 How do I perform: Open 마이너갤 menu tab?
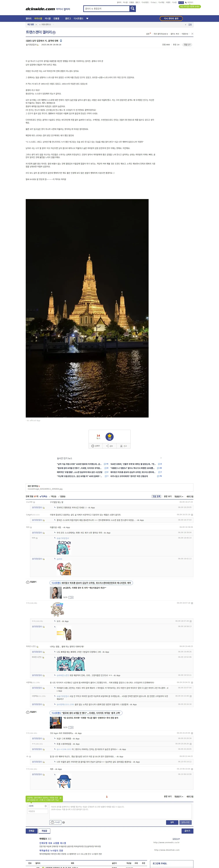[x=38, y=19]
